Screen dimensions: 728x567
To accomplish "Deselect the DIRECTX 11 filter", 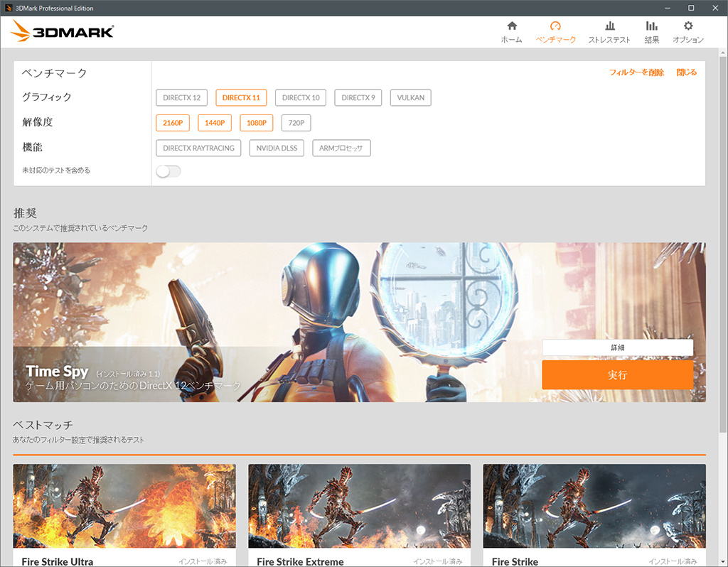I will (241, 97).
